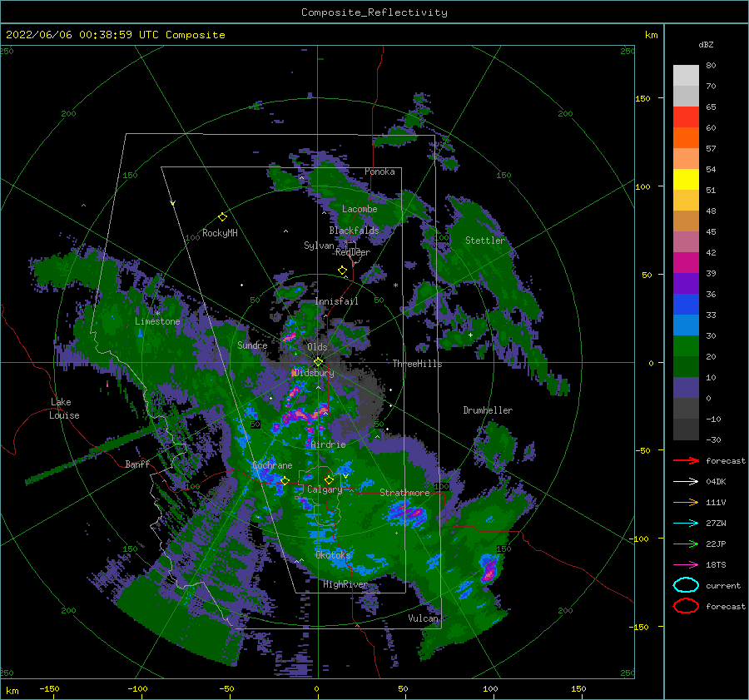Image resolution: width=749 pixels, height=700 pixels.
Task: Click the HighRiver town label
Action: coord(345,584)
